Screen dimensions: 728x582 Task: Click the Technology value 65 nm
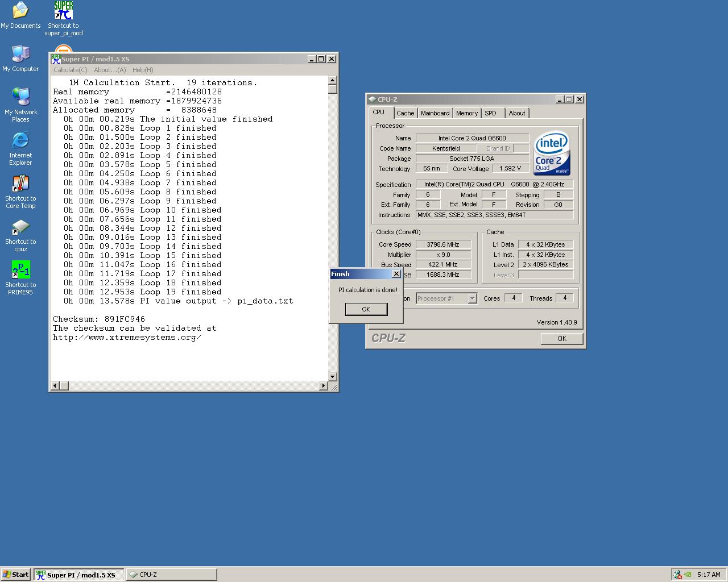tap(432, 168)
